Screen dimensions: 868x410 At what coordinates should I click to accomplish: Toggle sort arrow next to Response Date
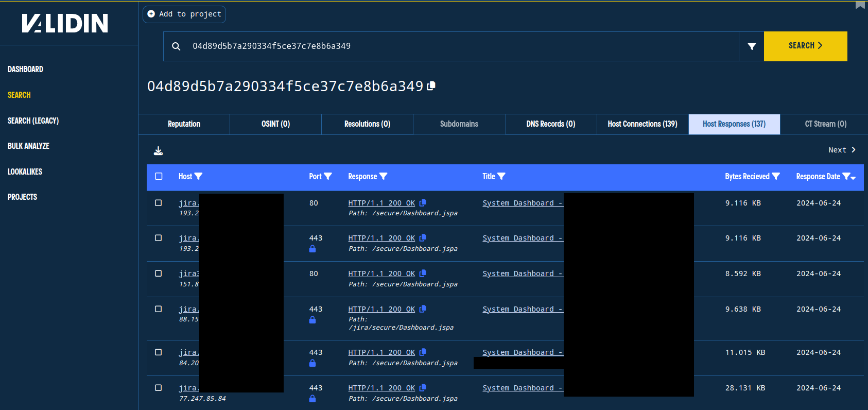point(853,178)
